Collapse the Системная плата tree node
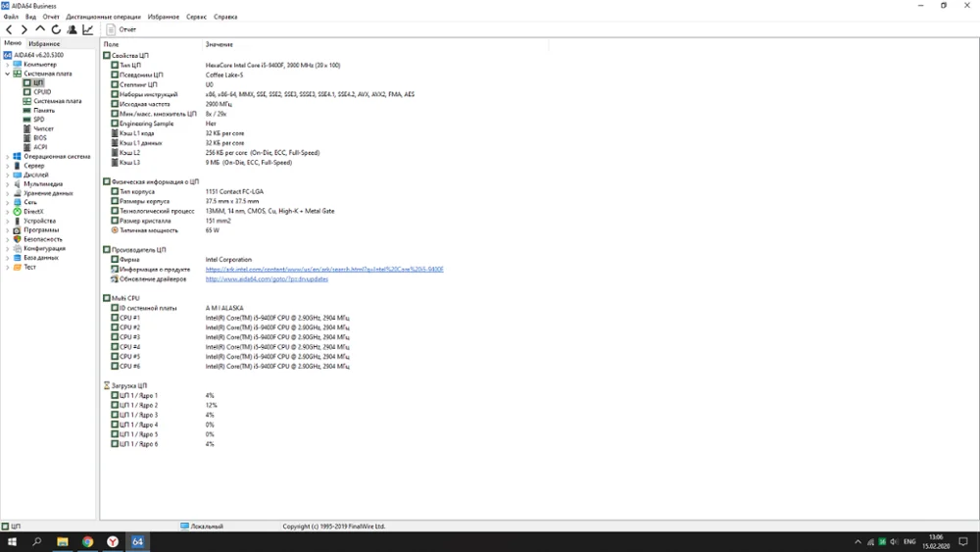980x552 pixels. (8, 74)
